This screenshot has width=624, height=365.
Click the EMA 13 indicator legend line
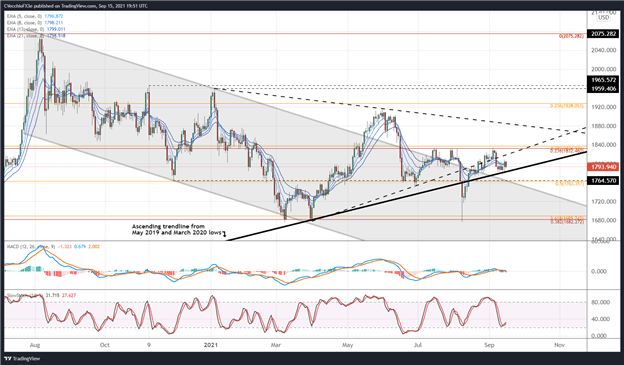(x=36, y=29)
